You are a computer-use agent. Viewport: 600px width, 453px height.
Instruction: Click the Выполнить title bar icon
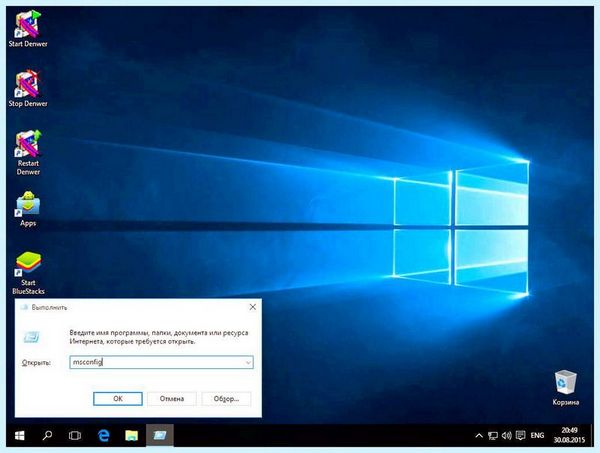click(x=24, y=307)
